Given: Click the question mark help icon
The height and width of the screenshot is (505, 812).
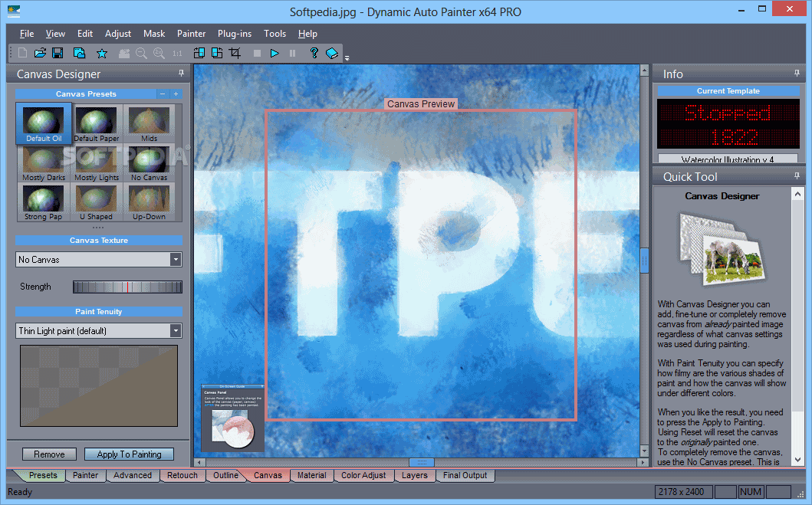Looking at the screenshot, I should tap(314, 53).
